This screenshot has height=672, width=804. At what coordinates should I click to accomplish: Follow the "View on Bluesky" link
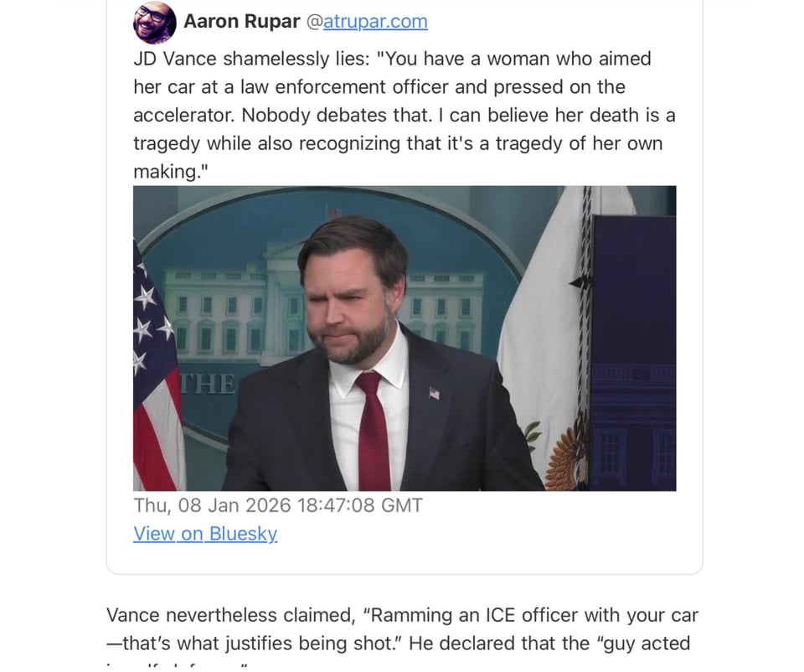coord(205,534)
